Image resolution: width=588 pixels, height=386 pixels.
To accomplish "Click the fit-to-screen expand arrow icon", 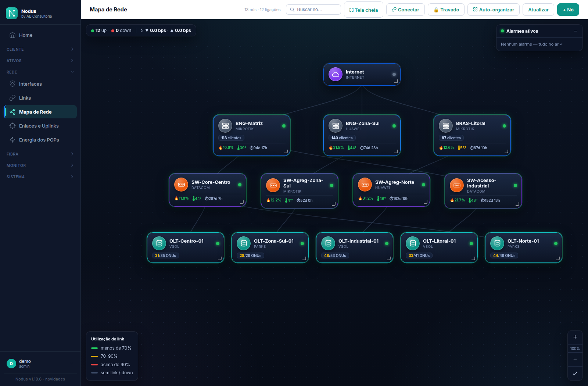I will click(575, 374).
